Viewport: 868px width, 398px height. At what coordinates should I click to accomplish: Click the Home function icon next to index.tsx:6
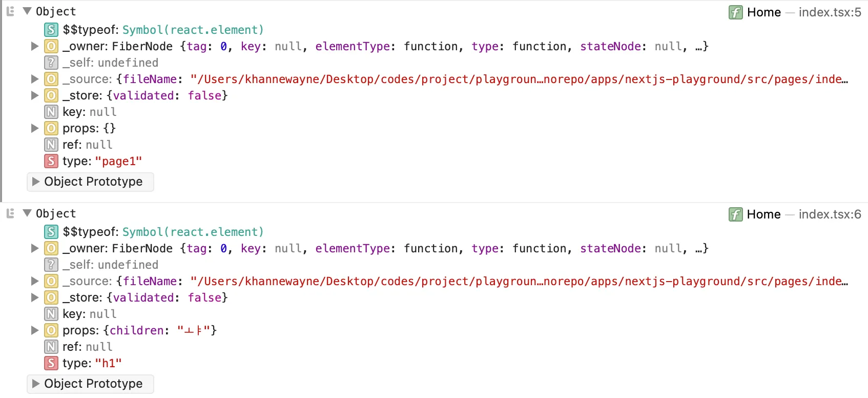click(x=736, y=214)
